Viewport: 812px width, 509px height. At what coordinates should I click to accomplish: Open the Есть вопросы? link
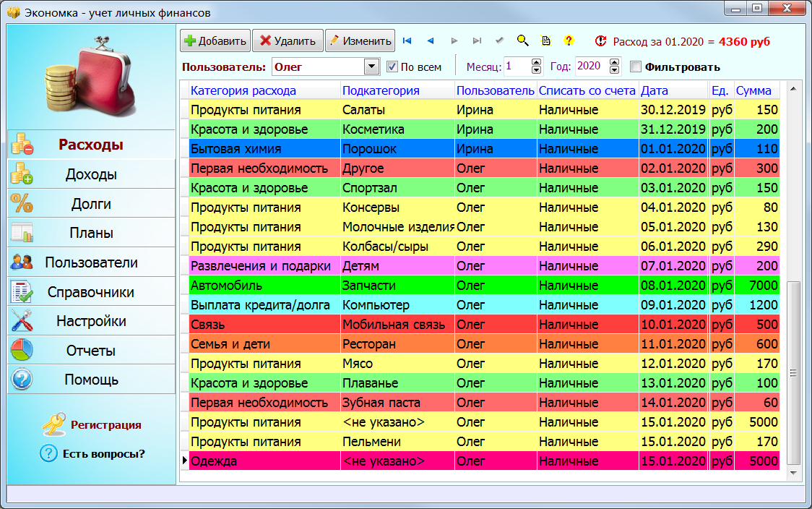tap(103, 453)
